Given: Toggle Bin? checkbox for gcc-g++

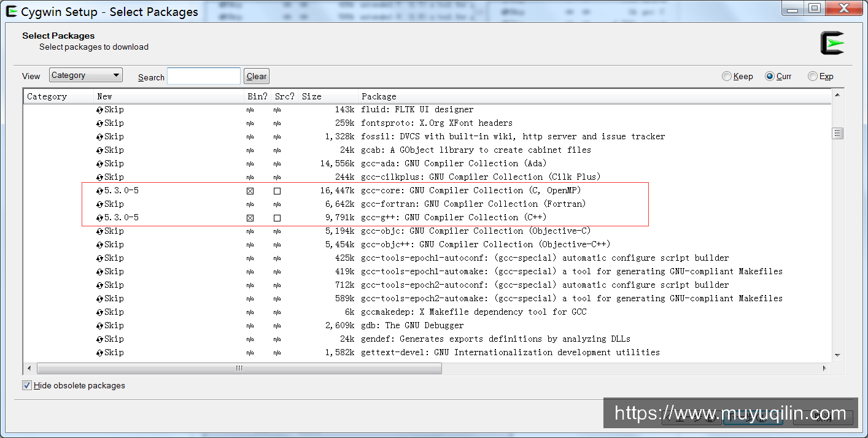Looking at the screenshot, I should tap(250, 218).
